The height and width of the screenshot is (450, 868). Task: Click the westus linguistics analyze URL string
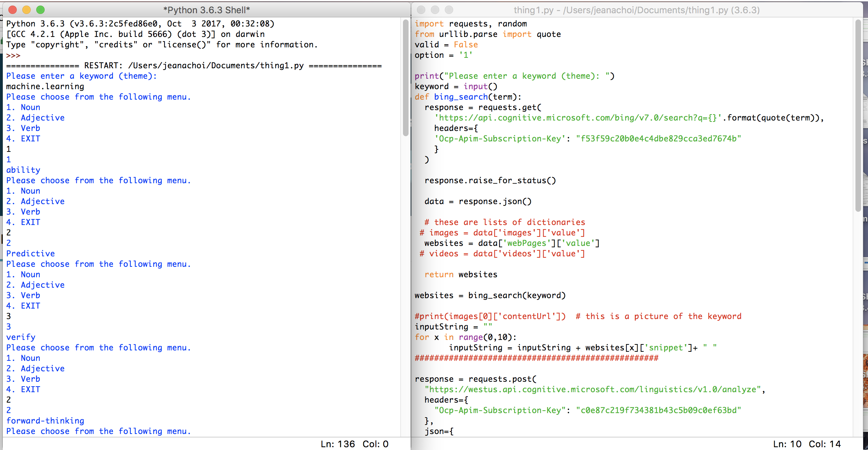[x=593, y=389]
